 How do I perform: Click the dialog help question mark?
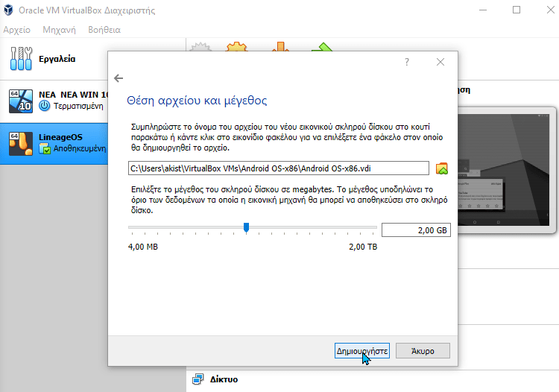(407, 62)
